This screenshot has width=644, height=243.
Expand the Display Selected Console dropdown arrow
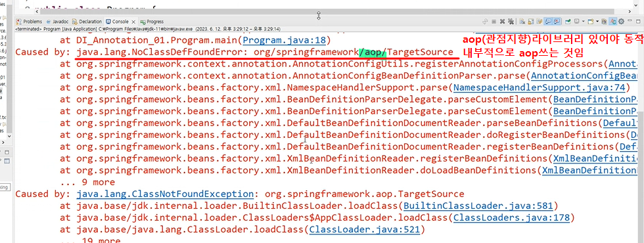(584, 21)
